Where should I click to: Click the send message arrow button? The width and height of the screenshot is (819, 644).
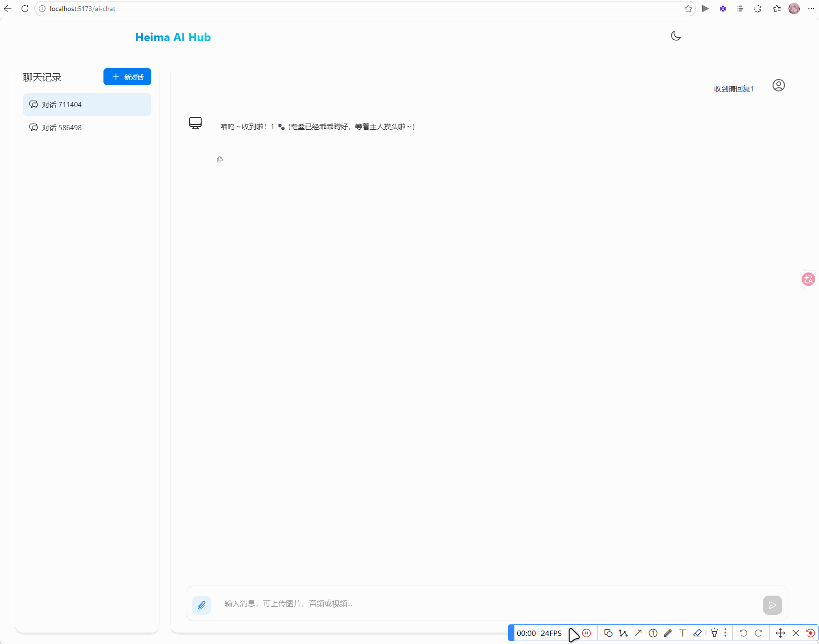pos(772,605)
